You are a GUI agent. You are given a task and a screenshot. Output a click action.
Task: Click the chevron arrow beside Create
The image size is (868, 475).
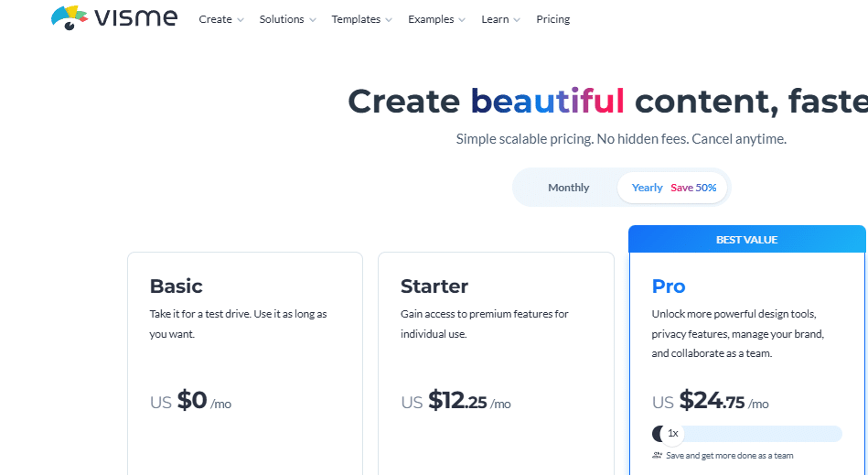[241, 20]
